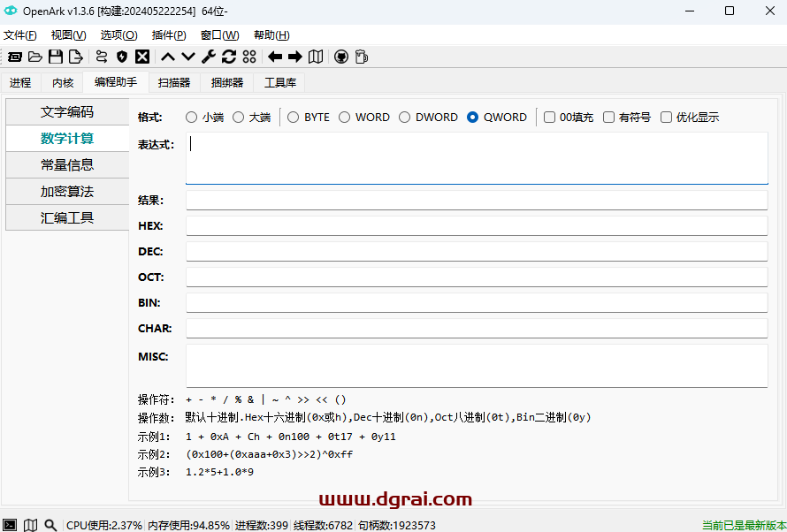Click the map icon in the toolbar
Screen dimensions: 787x532
click(316, 57)
